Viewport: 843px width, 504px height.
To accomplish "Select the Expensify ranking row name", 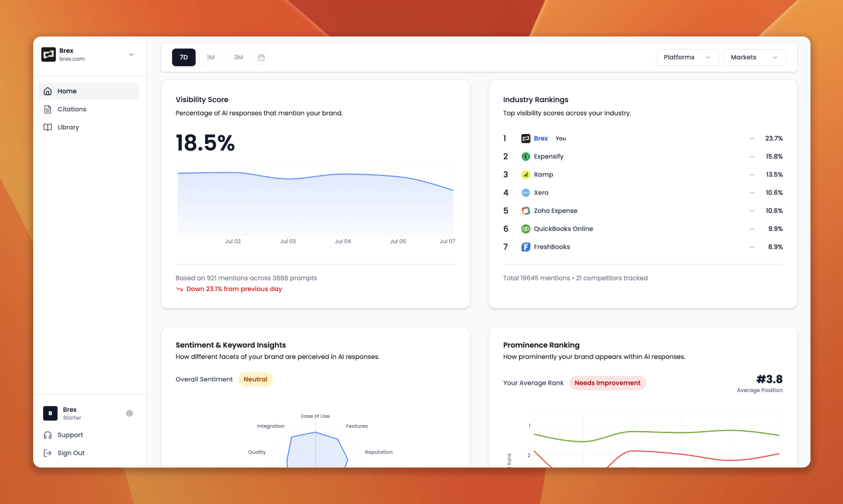I will pos(549,157).
